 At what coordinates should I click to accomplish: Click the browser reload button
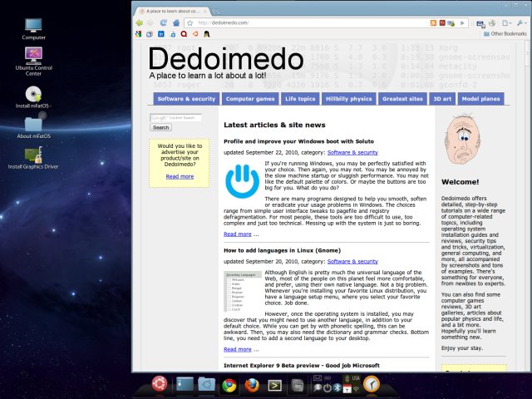(x=163, y=22)
